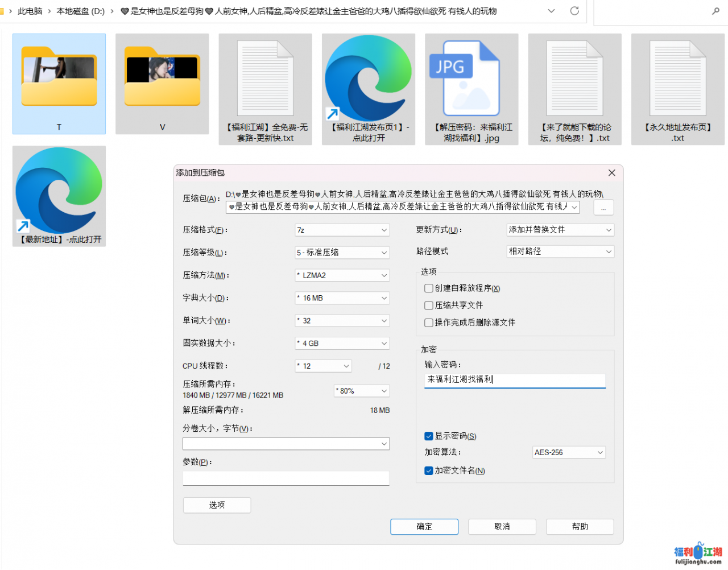This screenshot has width=728, height=570.
Task: Click the 输入密码 text field
Action: point(515,379)
